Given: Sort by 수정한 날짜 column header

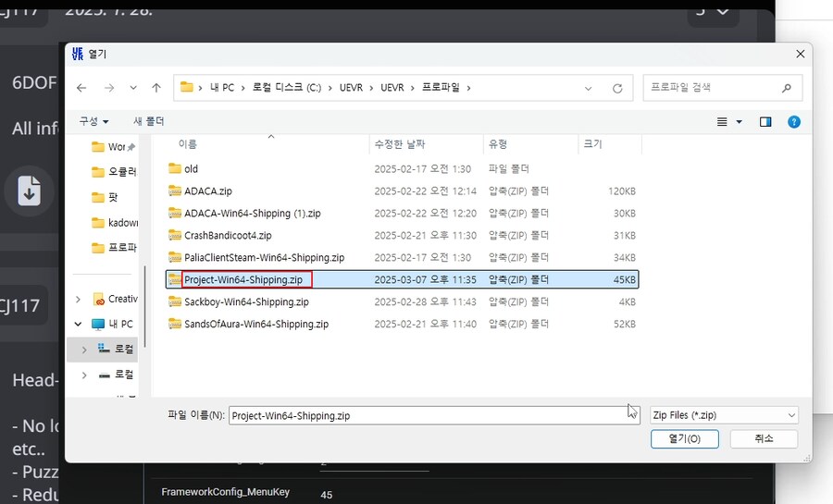Looking at the screenshot, I should [x=400, y=144].
